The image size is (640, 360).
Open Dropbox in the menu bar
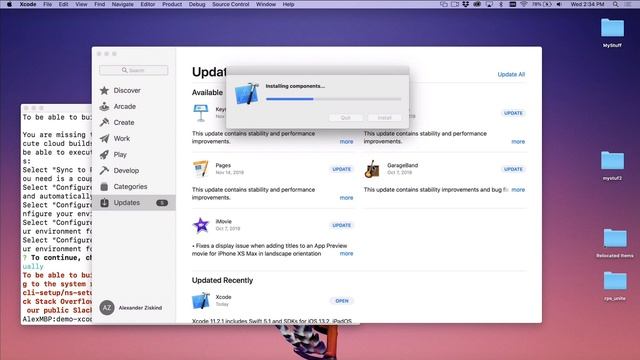(465, 4)
